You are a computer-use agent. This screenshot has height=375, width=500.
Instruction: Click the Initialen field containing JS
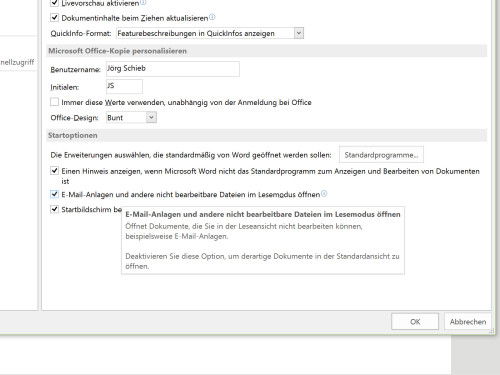click(124, 87)
